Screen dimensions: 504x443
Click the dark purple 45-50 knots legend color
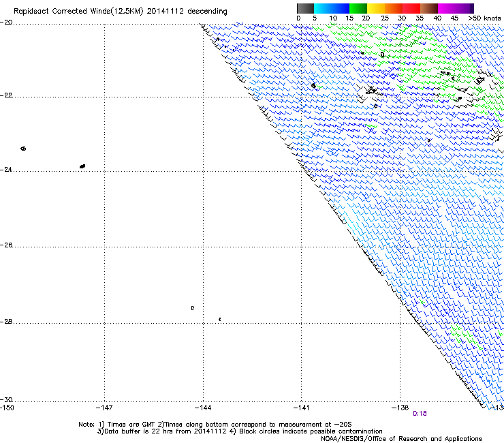(x=464, y=8)
